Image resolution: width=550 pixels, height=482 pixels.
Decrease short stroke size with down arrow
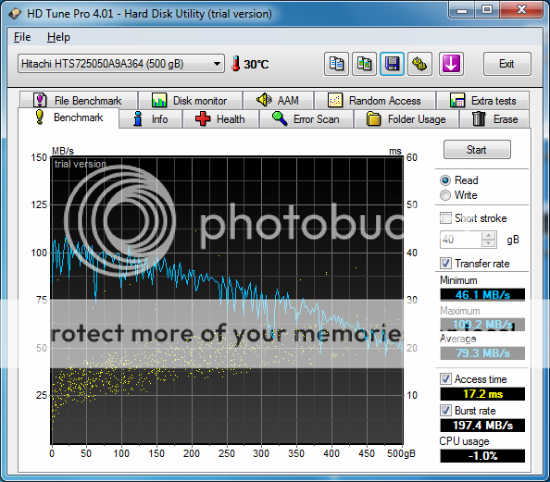coord(488,243)
